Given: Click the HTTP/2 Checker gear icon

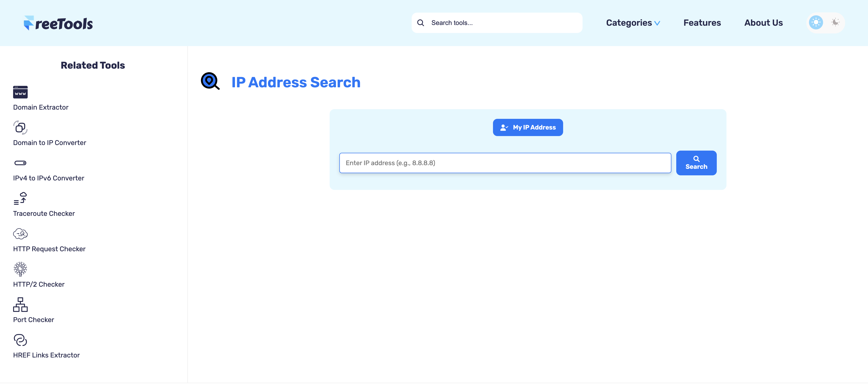Looking at the screenshot, I should pos(20,269).
